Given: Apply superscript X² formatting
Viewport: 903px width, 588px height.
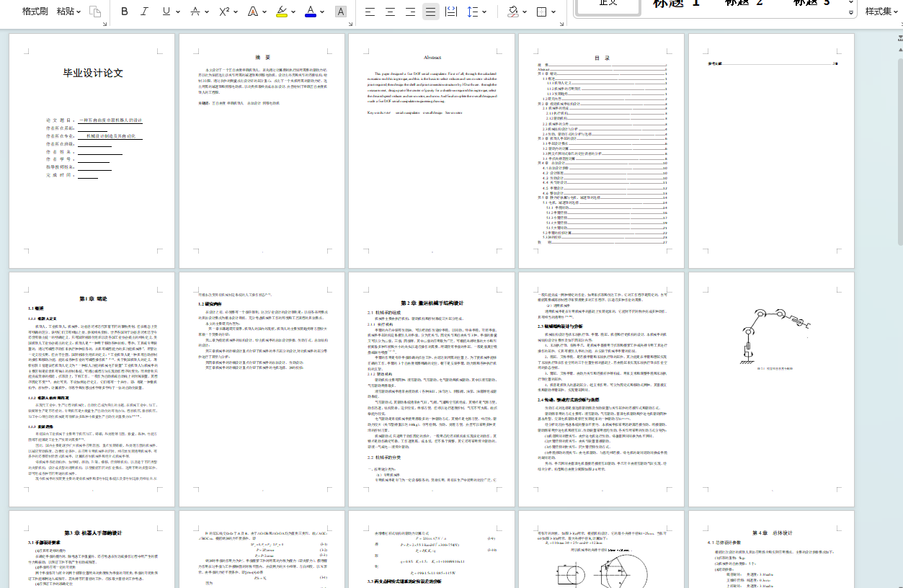Looking at the screenshot, I should [x=224, y=12].
